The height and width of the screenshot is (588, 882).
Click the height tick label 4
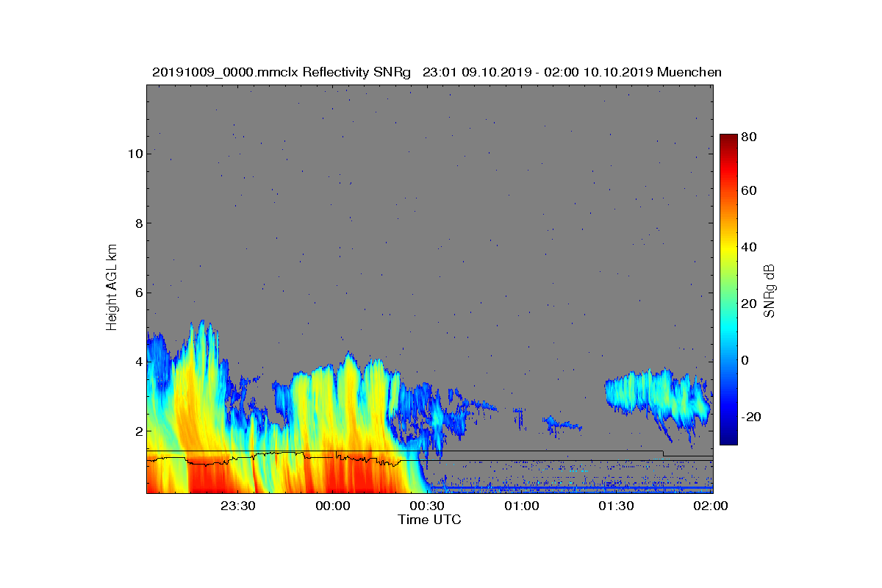137,362
